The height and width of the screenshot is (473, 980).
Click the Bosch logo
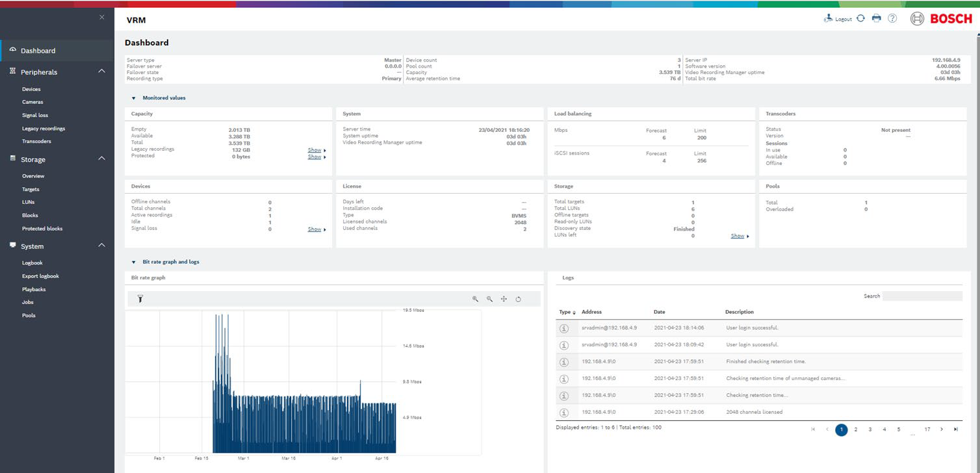(941, 18)
